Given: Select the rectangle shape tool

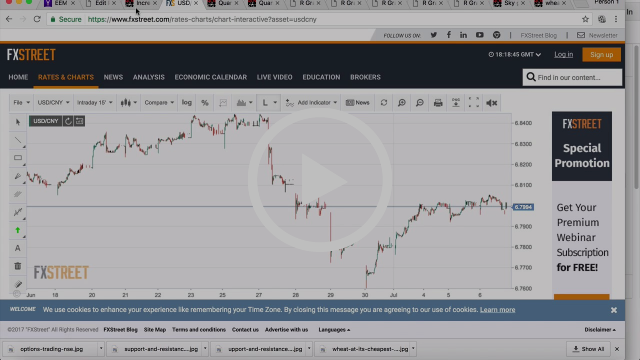Looking at the screenshot, I should tap(18, 158).
